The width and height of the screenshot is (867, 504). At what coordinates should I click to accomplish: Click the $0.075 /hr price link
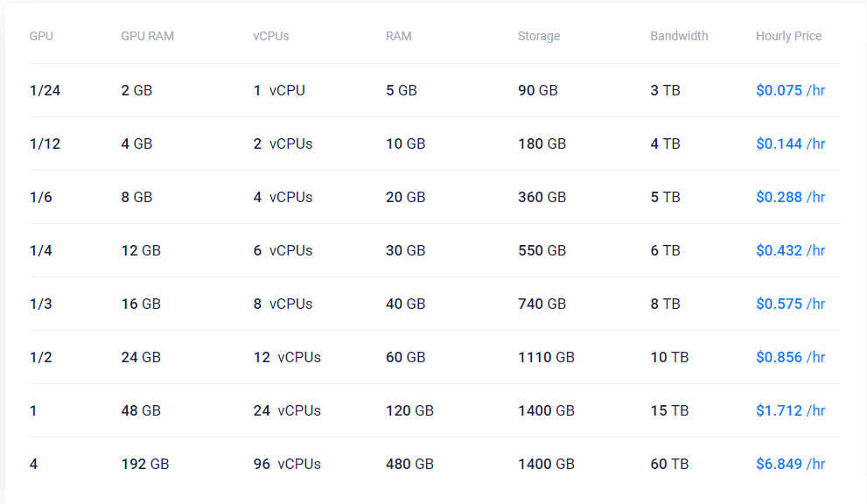tap(790, 90)
